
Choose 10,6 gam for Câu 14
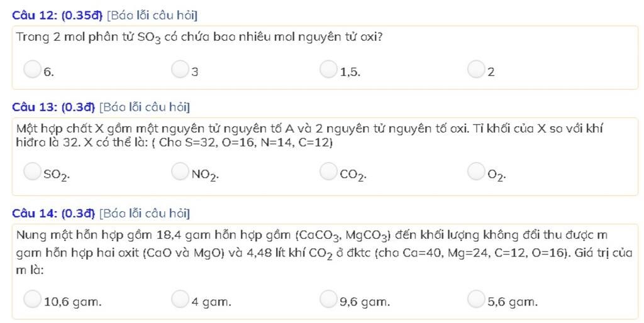[x=32, y=298]
